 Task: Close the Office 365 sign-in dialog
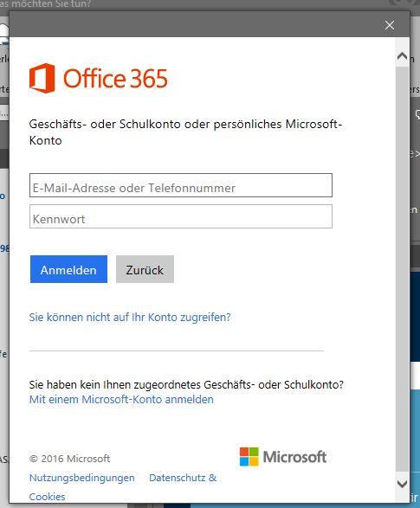[390, 25]
